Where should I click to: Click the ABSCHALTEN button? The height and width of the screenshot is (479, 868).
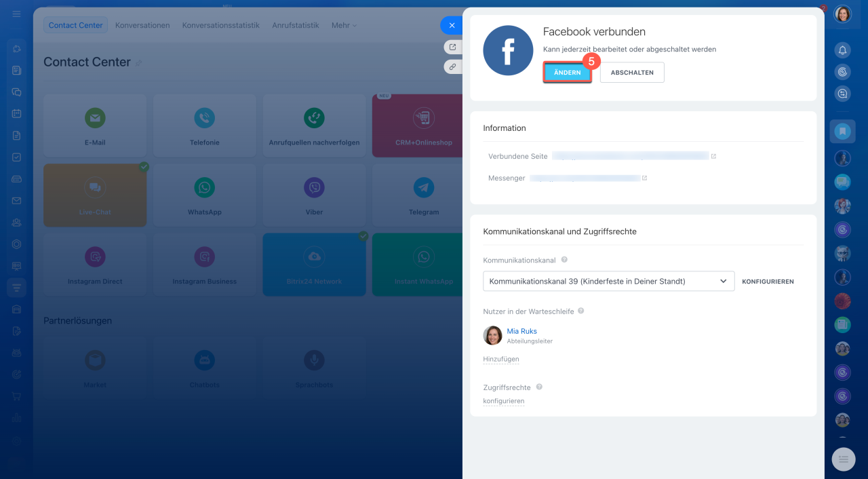632,73
